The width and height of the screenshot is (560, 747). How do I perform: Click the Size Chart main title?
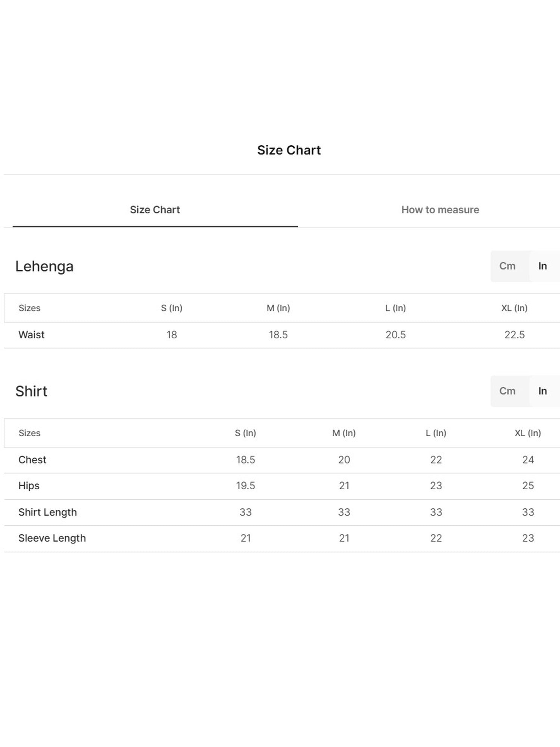pos(289,150)
